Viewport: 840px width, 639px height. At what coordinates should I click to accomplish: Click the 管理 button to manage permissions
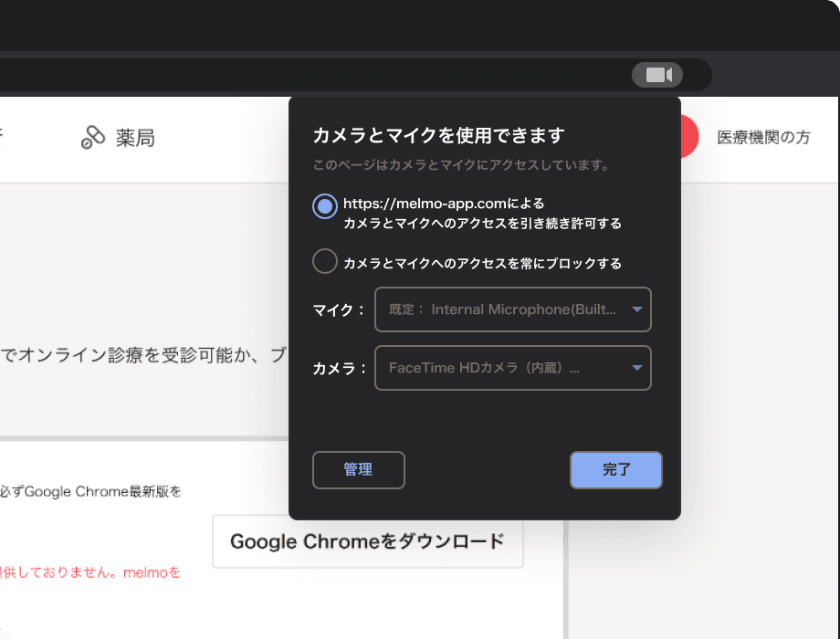tap(358, 470)
